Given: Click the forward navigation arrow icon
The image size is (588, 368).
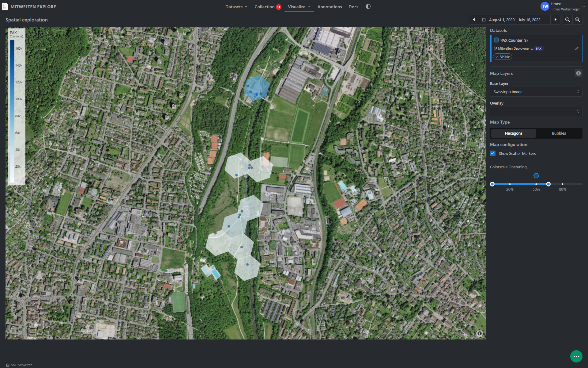Looking at the screenshot, I should click(x=555, y=20).
